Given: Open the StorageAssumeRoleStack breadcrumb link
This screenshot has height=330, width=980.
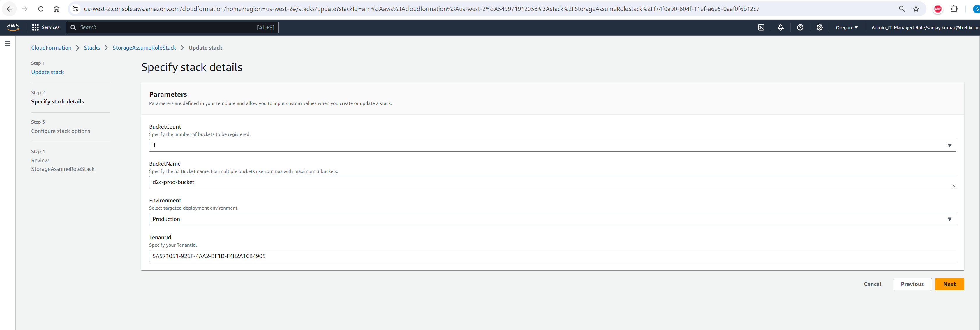Looking at the screenshot, I should [x=144, y=48].
